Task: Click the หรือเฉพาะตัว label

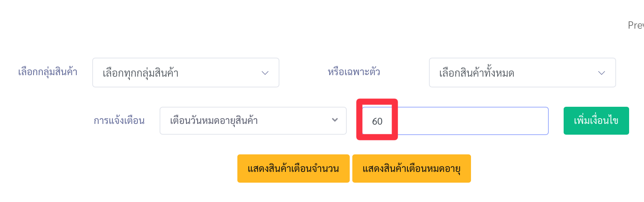Action: click(x=354, y=72)
